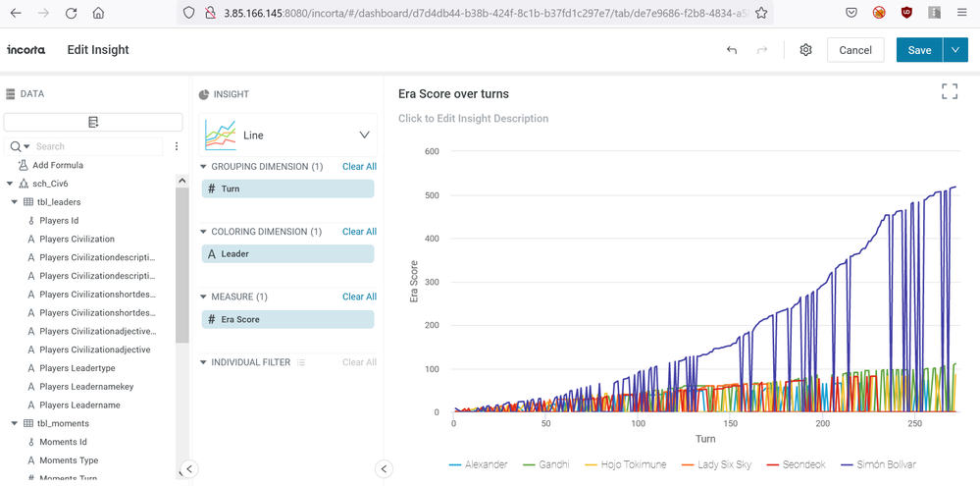Open the Save options dropdown arrow
Screen dimensions: 980x486
954,50
